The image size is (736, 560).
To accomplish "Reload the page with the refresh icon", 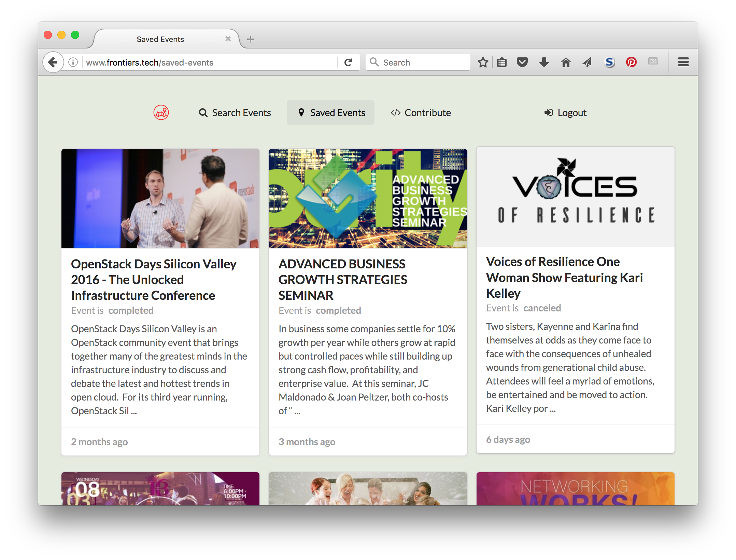I will pos(348,62).
